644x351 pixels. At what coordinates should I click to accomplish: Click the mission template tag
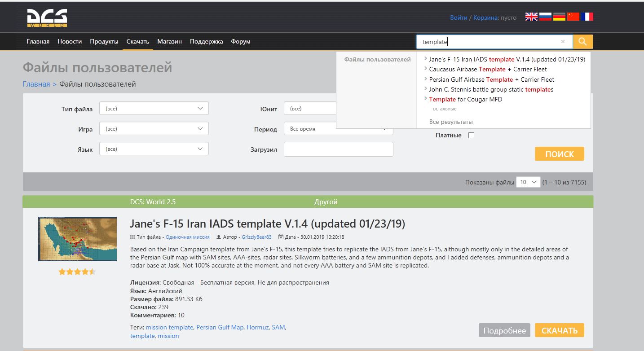tap(170, 327)
